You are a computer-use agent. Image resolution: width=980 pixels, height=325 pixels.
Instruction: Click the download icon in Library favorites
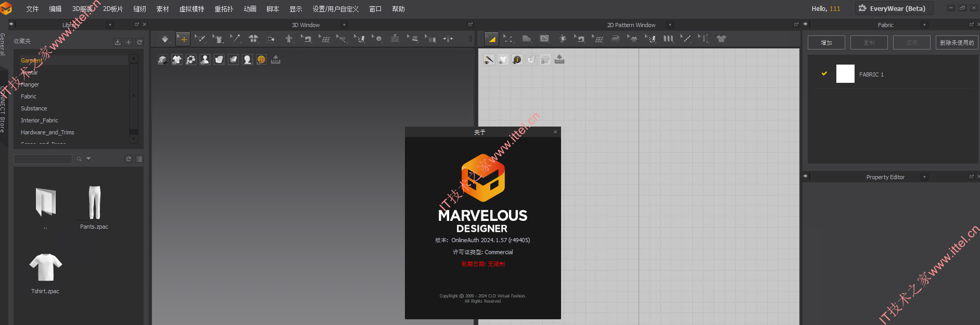(x=118, y=42)
